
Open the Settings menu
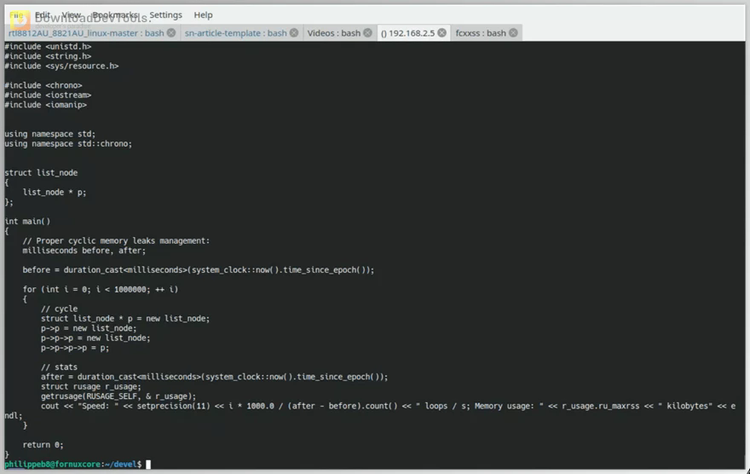pos(165,15)
